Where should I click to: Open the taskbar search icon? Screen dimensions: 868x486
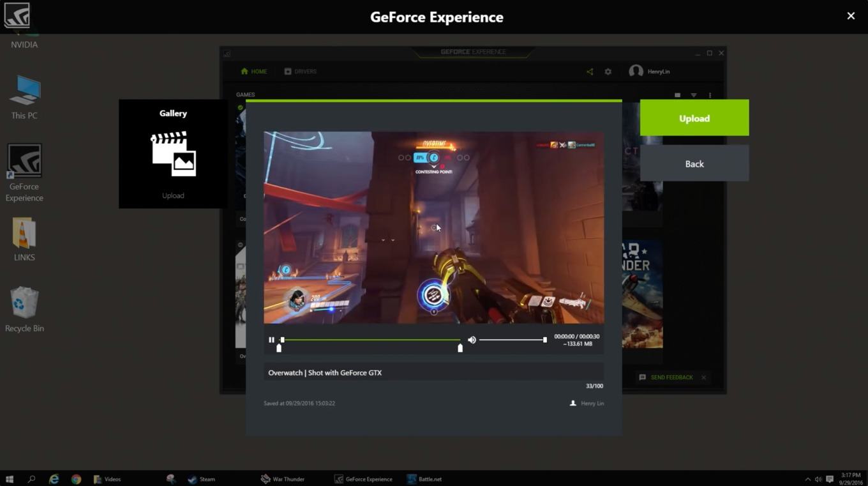click(31, 479)
